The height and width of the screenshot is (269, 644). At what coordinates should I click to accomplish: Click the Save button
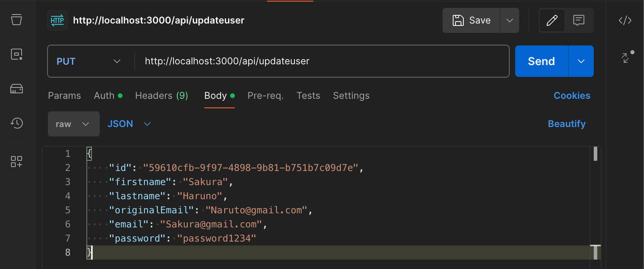[x=471, y=20]
